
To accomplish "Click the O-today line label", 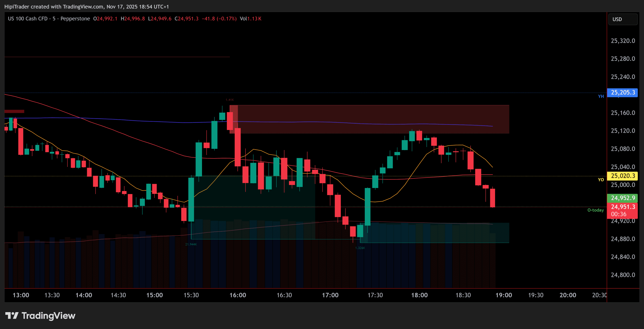I will (x=595, y=210).
